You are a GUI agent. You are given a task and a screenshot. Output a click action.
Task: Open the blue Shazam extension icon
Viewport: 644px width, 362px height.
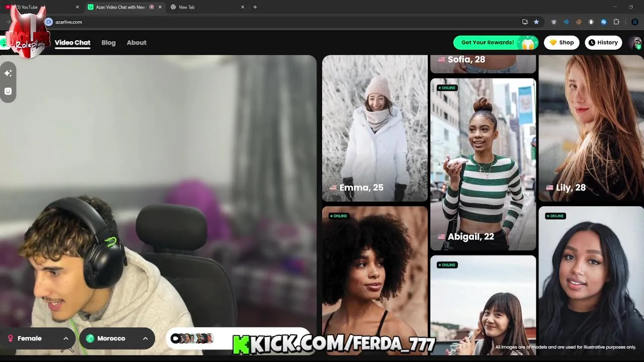coord(604,22)
